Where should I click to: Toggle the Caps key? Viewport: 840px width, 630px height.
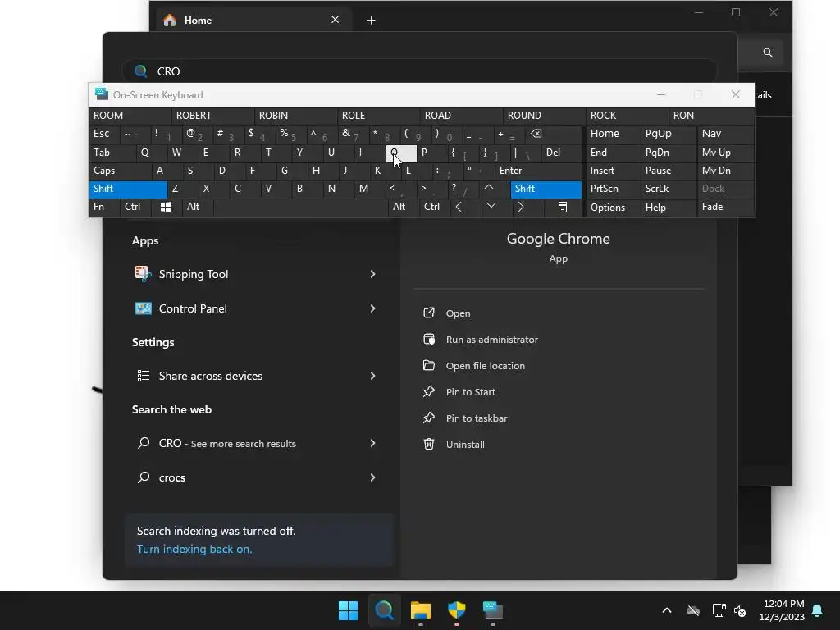tap(120, 171)
